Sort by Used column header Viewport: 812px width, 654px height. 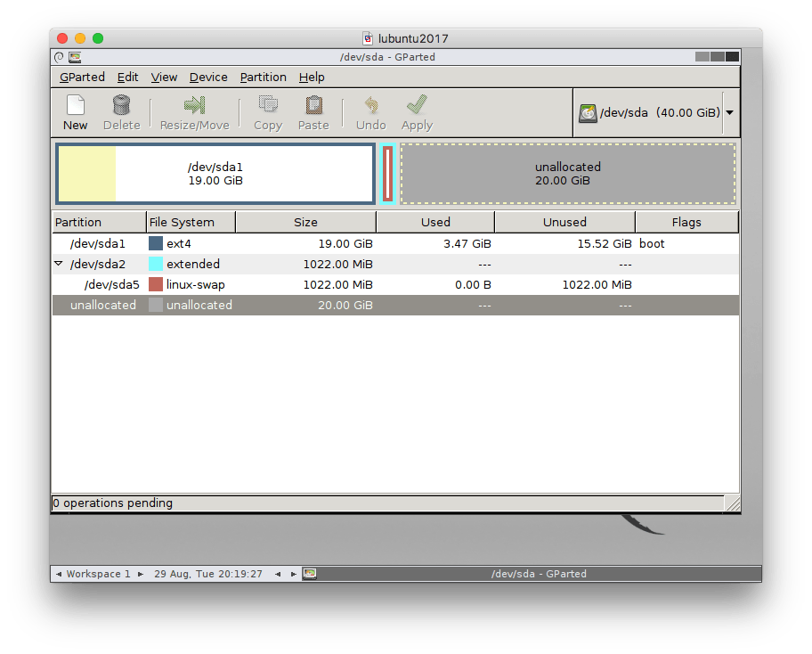435,223
